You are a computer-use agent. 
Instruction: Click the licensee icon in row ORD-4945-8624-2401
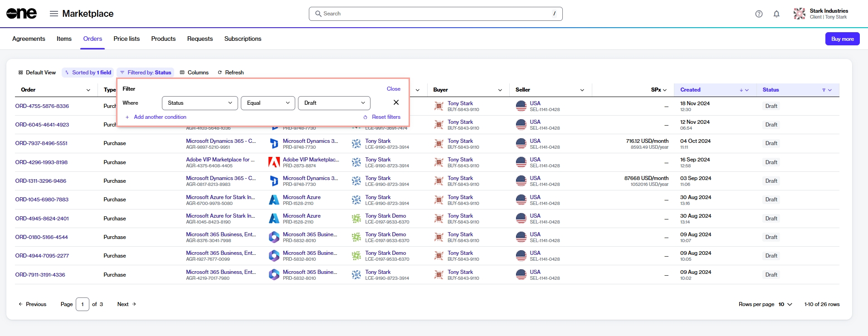[x=356, y=219]
